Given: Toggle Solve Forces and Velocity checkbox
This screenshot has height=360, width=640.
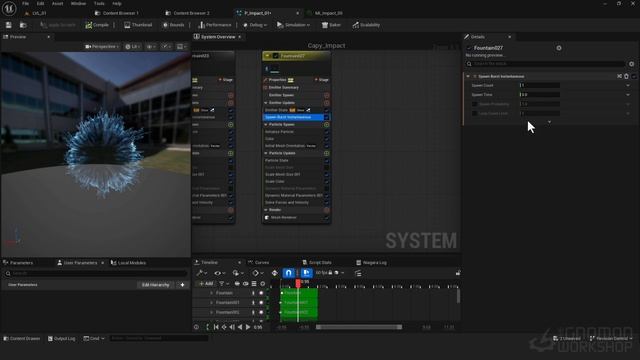Looking at the screenshot, I should pos(327,202).
